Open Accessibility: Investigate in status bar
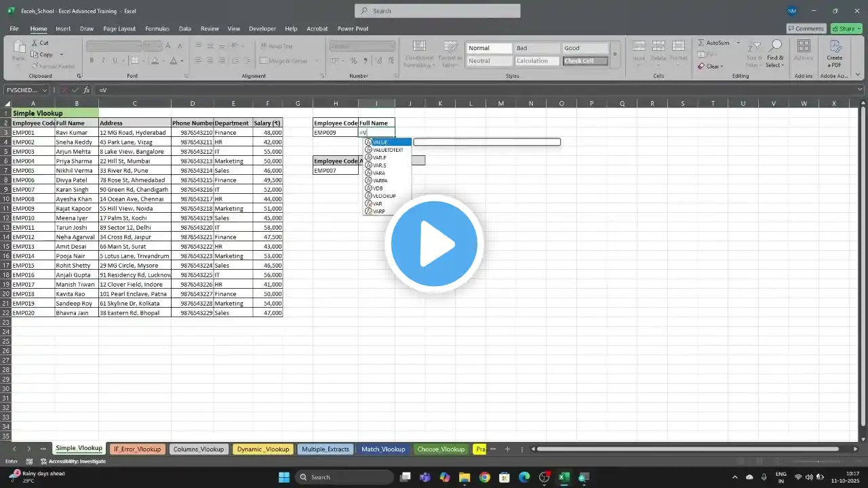The height and width of the screenshot is (488, 868). pos(73,462)
